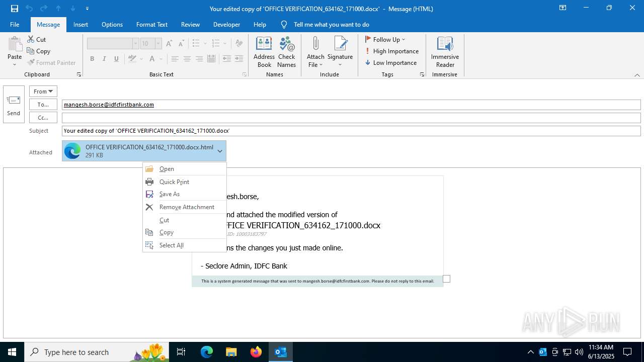The width and height of the screenshot is (644, 362).
Task: Click the Cc... button
Action: tap(43, 118)
